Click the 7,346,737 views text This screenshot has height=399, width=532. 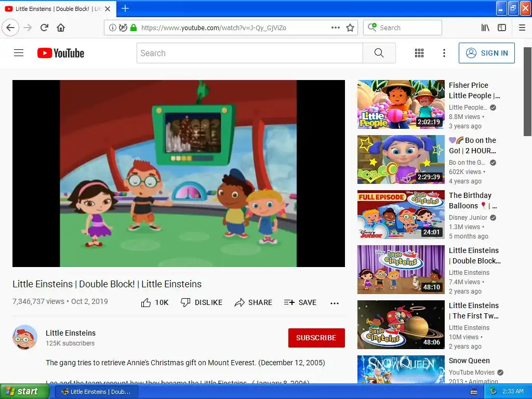[x=38, y=301]
